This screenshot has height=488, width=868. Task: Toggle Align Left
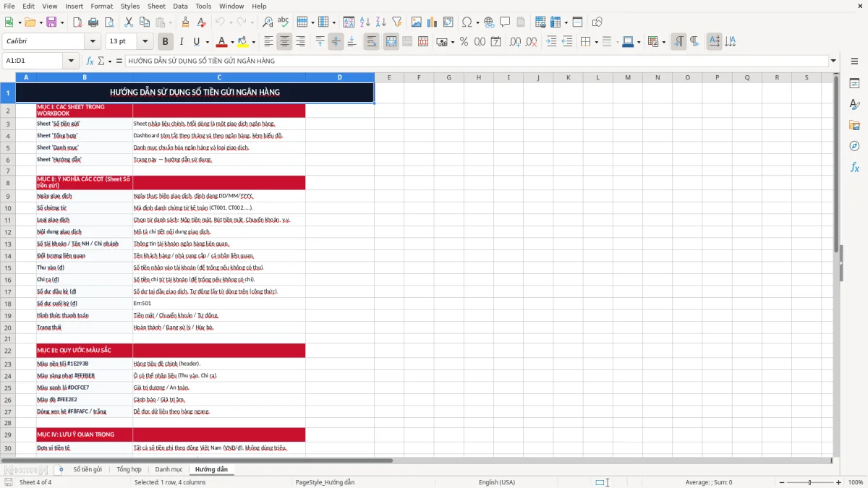click(x=269, y=42)
